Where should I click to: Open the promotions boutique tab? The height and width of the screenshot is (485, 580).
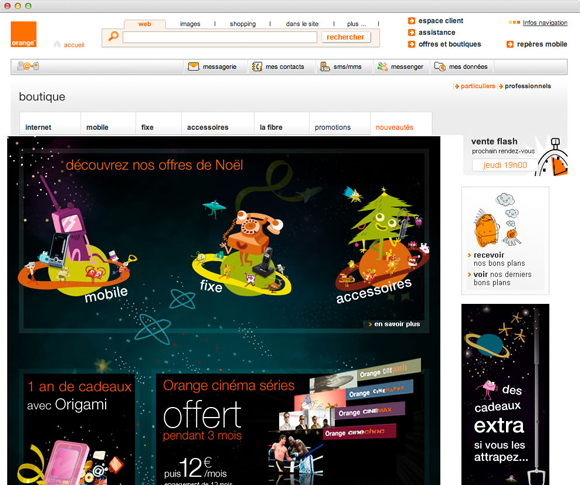click(340, 124)
